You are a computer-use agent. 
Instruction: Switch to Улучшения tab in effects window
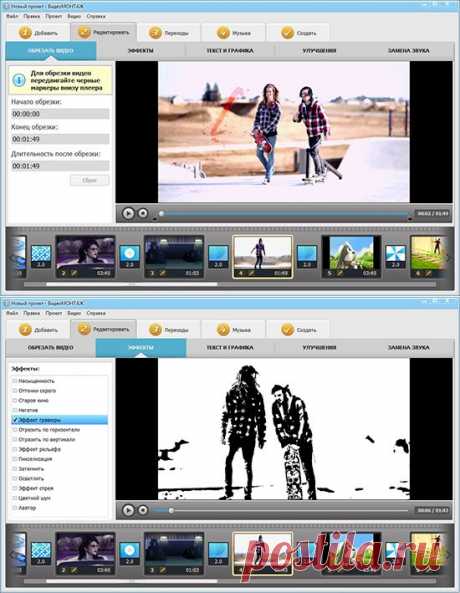pyautogui.click(x=319, y=348)
